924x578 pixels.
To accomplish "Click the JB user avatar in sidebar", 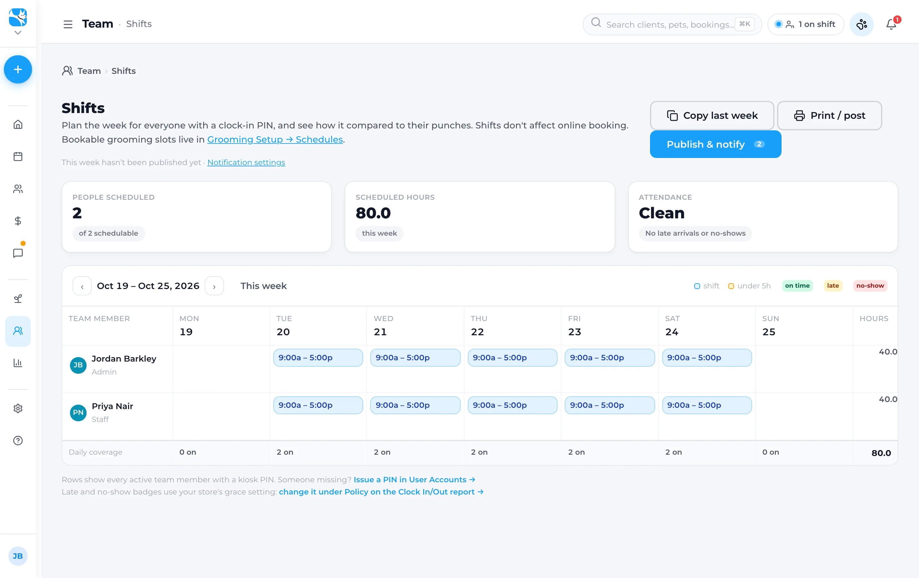I will tap(18, 556).
